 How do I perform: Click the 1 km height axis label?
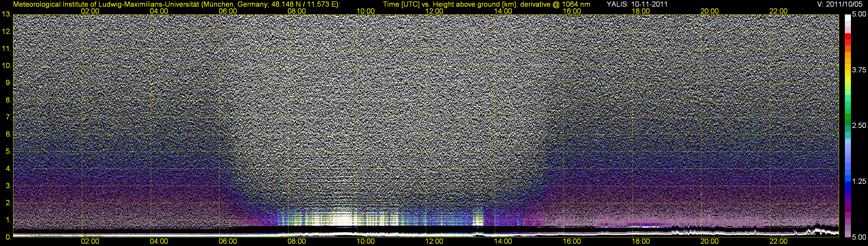[x=8, y=220]
